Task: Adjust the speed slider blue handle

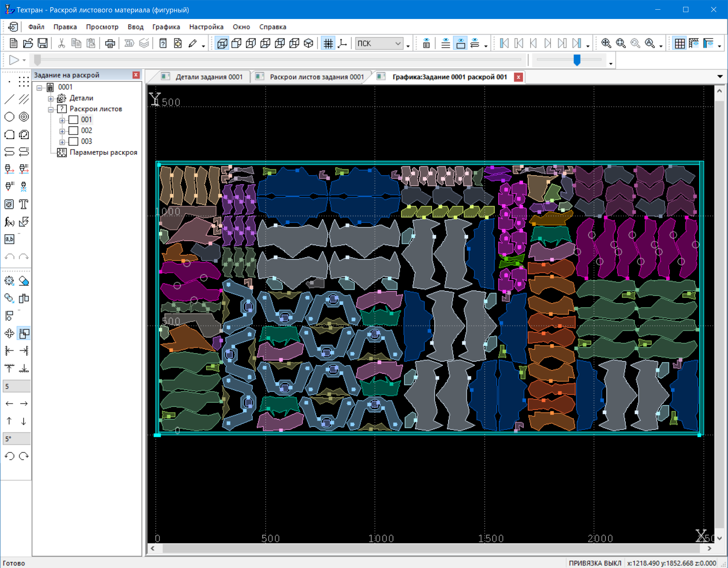Action: click(x=577, y=60)
